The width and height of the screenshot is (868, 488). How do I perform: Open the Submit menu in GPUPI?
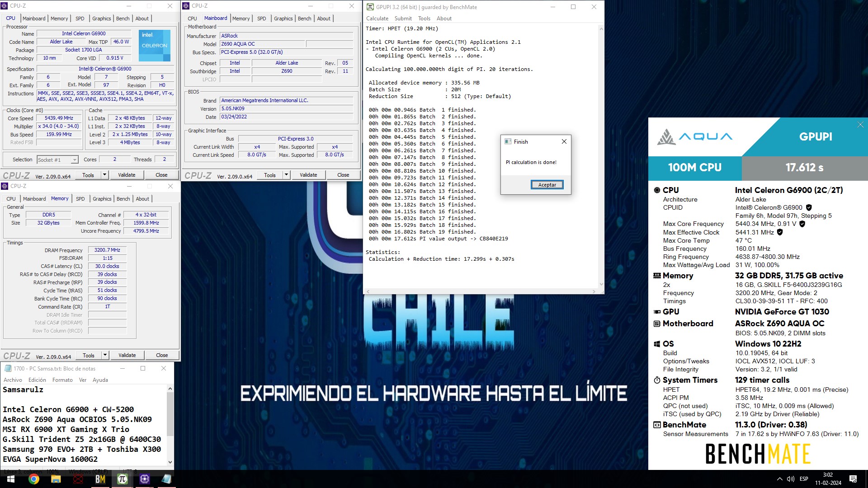(403, 19)
